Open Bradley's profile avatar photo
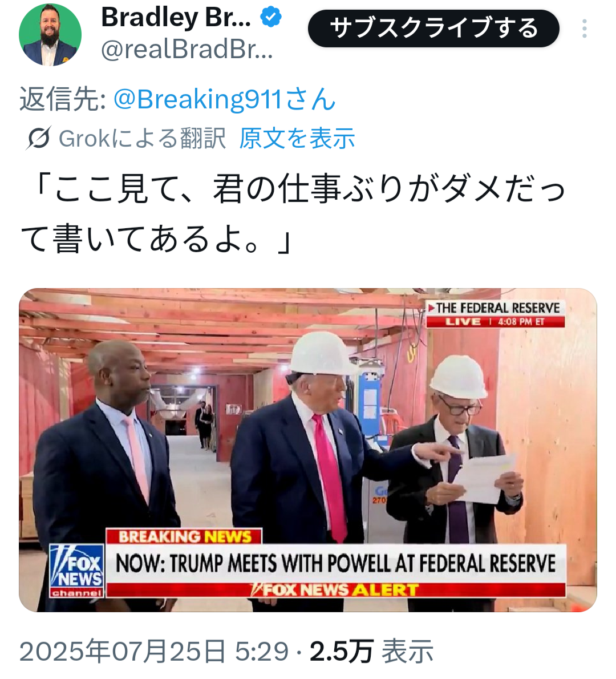The height and width of the screenshot is (679, 616). [x=50, y=35]
